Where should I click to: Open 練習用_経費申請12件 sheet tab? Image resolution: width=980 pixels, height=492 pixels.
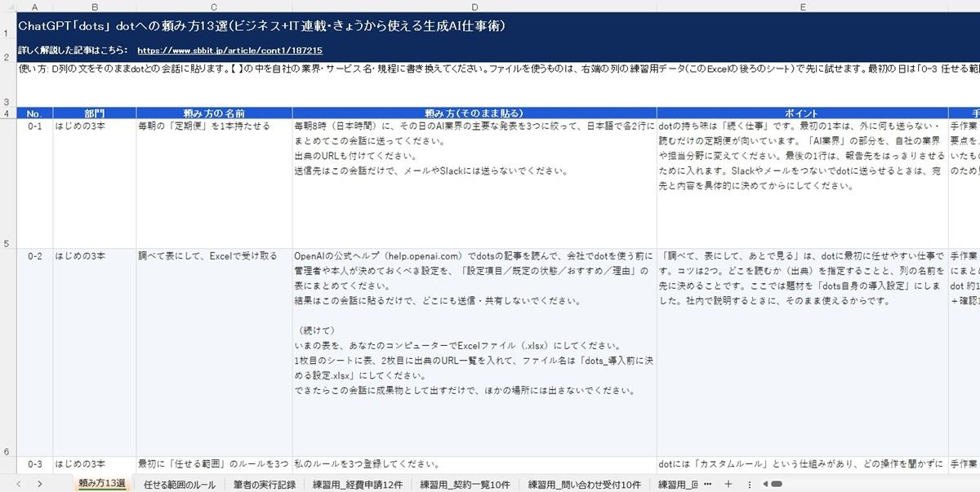[358, 484]
